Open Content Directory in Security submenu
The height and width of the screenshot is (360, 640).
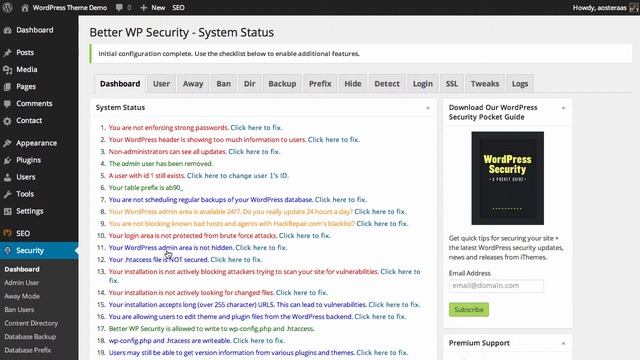31,323
